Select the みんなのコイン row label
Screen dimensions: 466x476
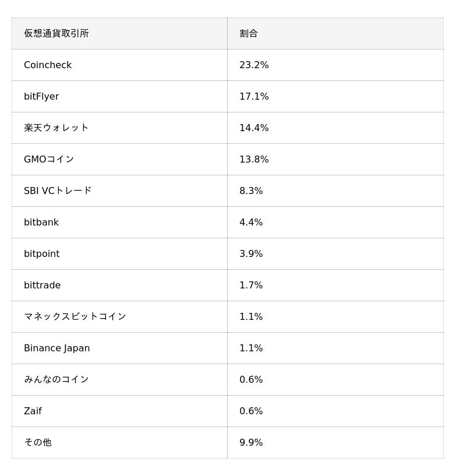56,380
